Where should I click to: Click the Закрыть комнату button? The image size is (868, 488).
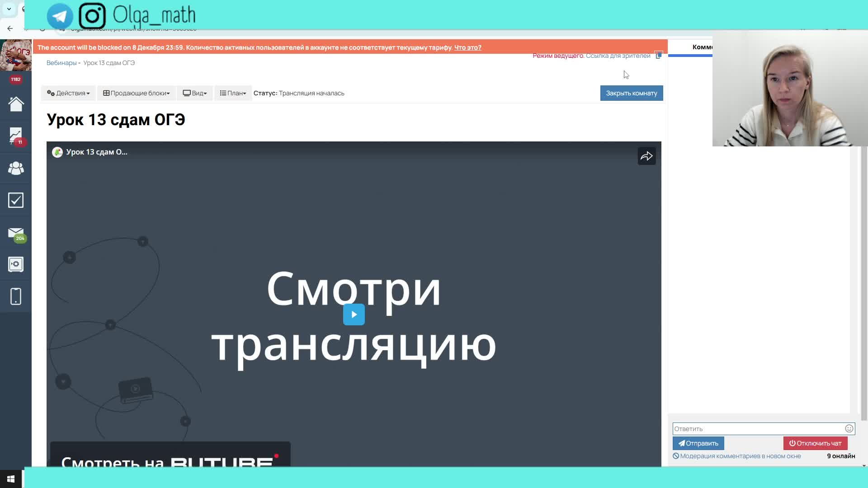[x=632, y=93]
